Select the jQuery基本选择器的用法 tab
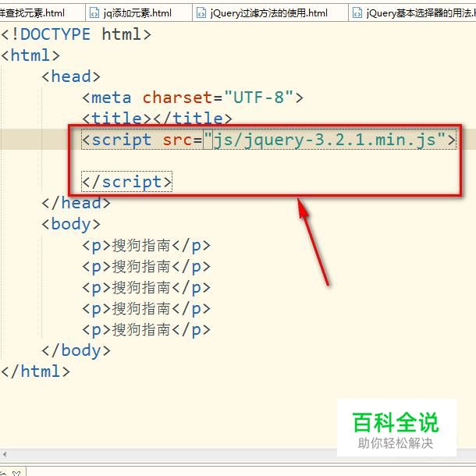 412,13
